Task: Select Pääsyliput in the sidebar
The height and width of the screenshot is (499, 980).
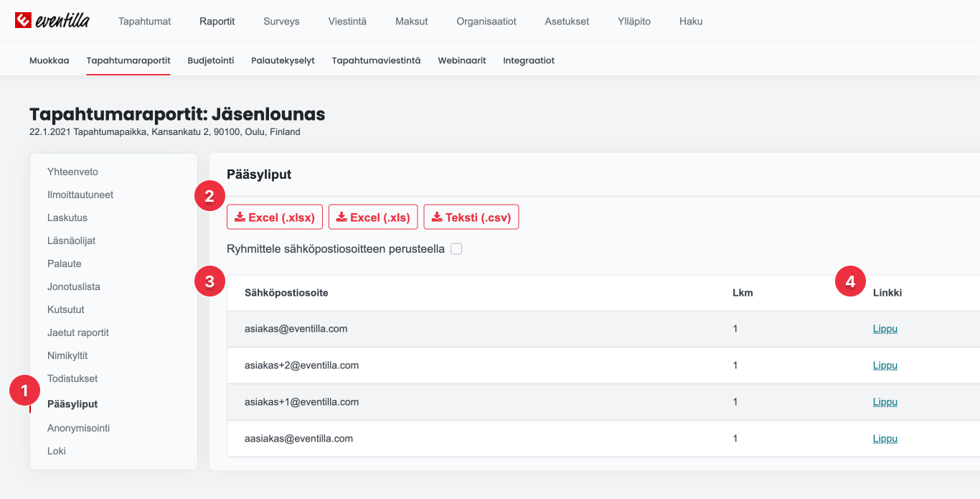Action: [x=72, y=404]
